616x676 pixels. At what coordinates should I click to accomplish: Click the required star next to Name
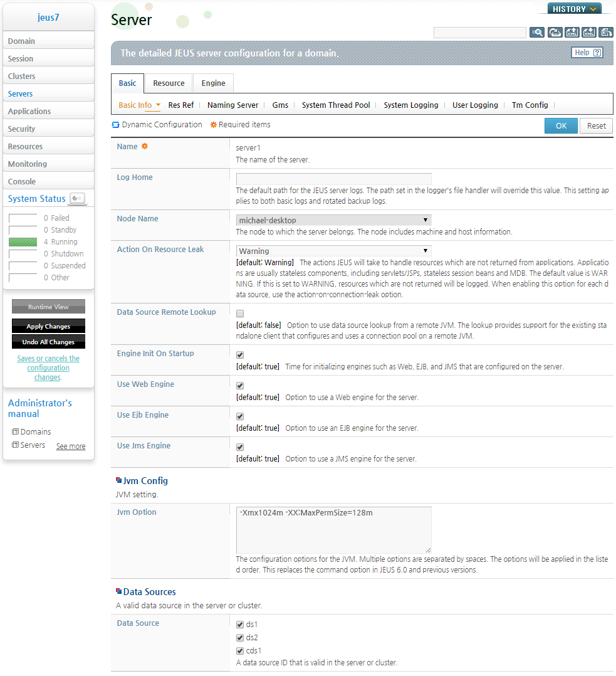(145, 146)
